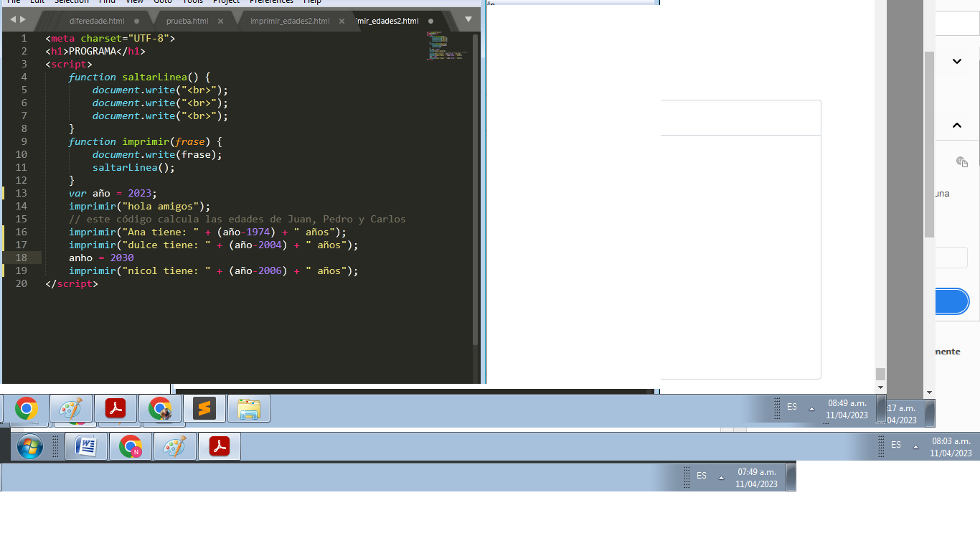Screen dimensions: 980x551
Task: Click 'function saltarLinea() {' line
Action: tap(139, 77)
